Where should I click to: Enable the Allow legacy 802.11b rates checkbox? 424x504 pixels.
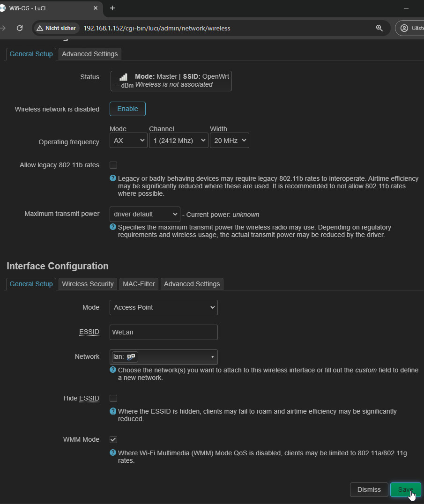(113, 165)
